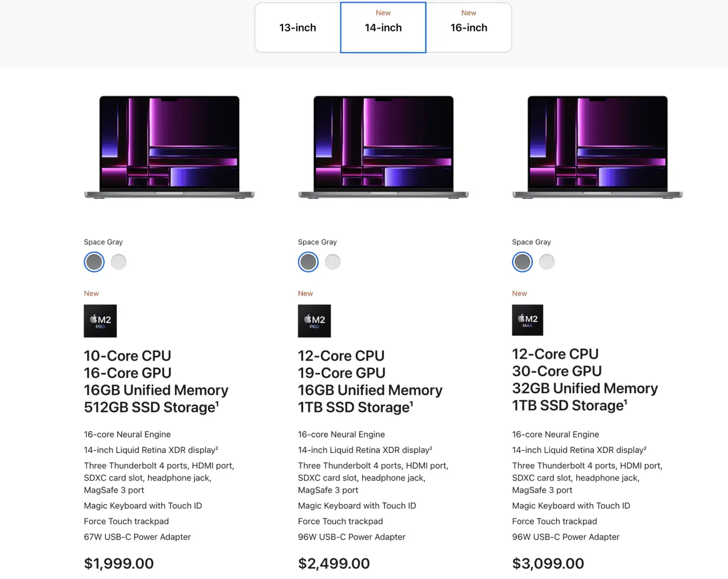The height and width of the screenshot is (579, 728).
Task: Switch to the 13-inch tab
Action: point(298,28)
